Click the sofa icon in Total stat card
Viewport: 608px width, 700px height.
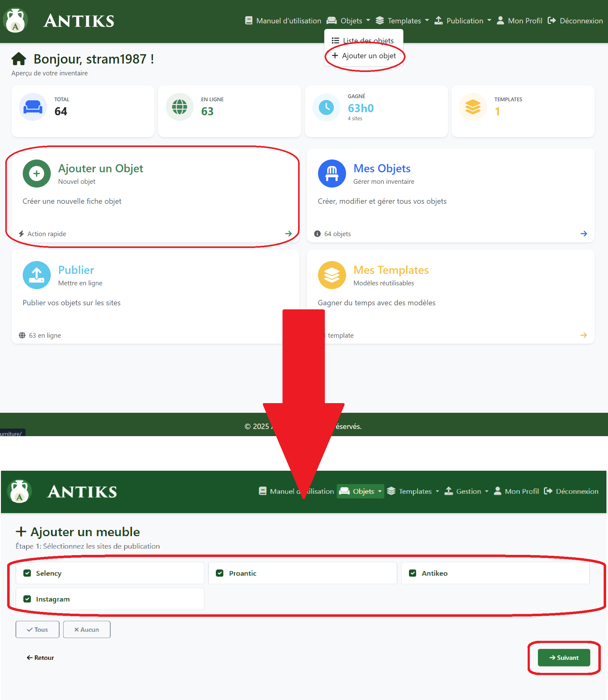tap(33, 107)
